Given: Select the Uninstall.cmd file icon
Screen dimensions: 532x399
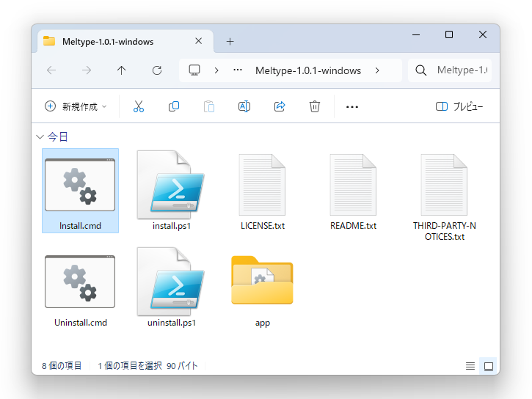Looking at the screenshot, I should (80, 282).
